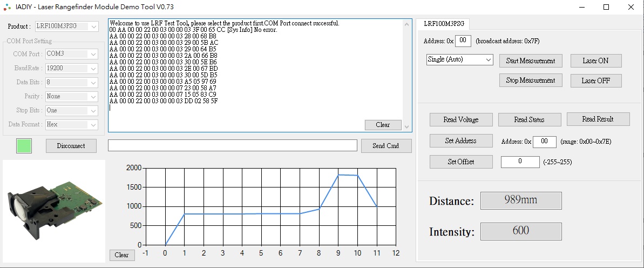Click the Disconnect button

pyautogui.click(x=71, y=145)
